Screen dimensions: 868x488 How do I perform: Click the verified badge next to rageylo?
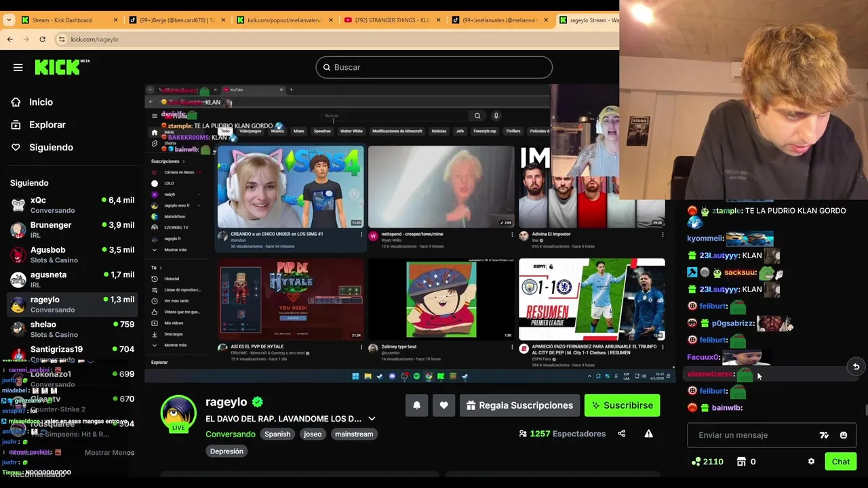tap(258, 402)
